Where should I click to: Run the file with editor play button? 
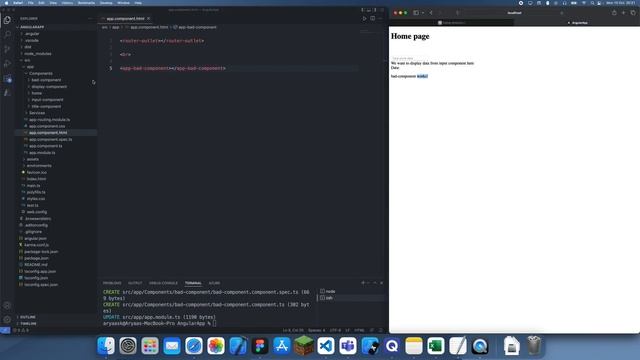tap(364, 18)
